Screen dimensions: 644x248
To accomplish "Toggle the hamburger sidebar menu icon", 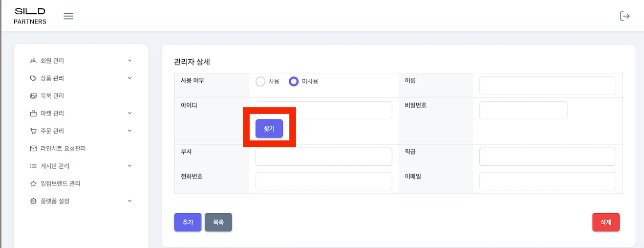I will [x=68, y=16].
